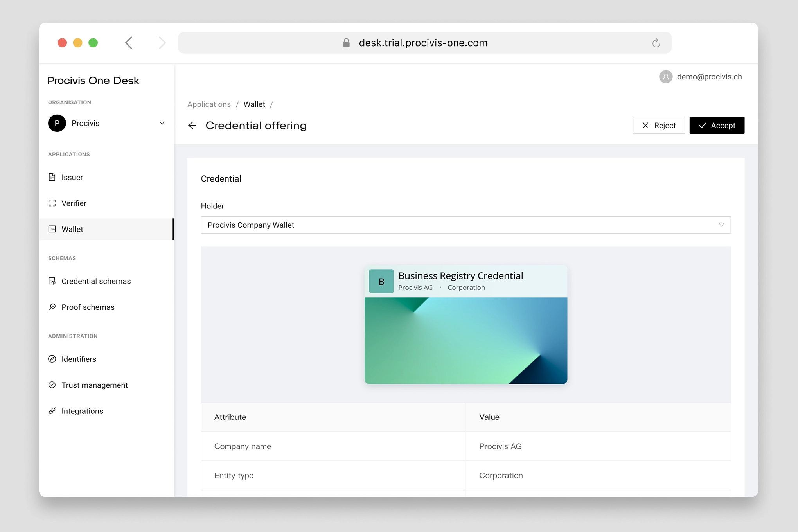Screen dimensions: 798x532
Task: Click the Proof schemas magnifier icon
Action: pyautogui.click(x=52, y=307)
